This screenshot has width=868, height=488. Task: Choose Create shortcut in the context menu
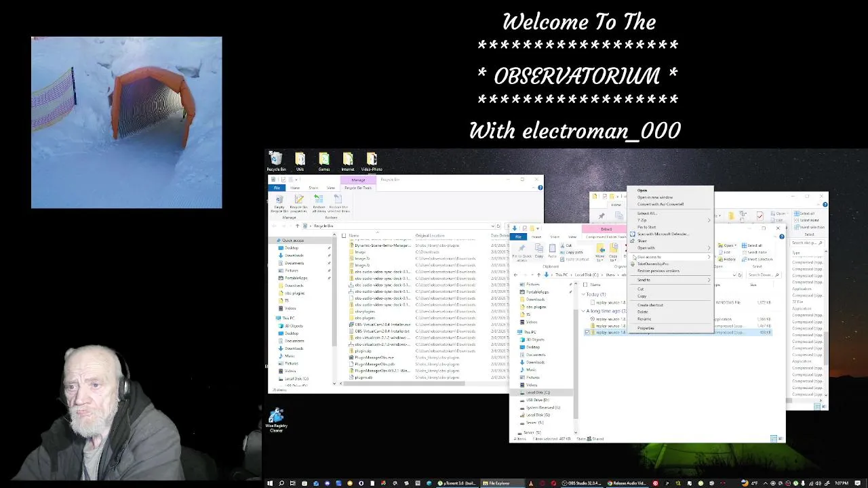coord(650,305)
